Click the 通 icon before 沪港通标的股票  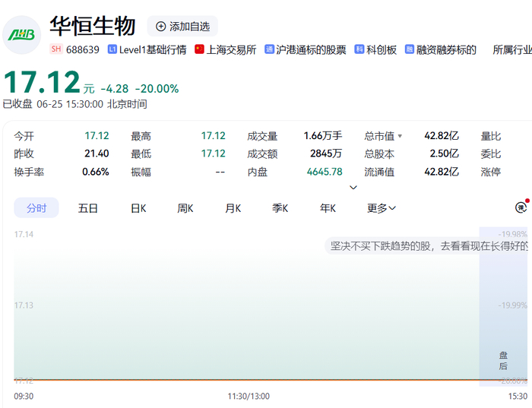click(269, 49)
